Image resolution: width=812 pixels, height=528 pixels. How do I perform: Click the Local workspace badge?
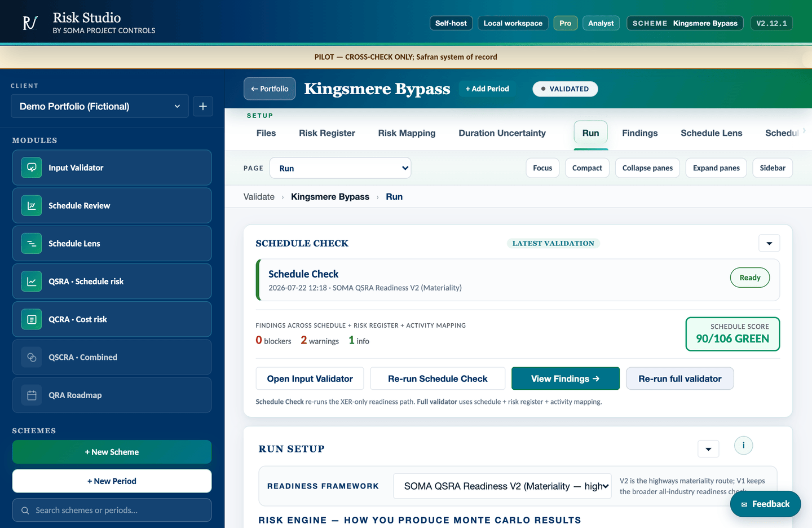[x=513, y=23]
